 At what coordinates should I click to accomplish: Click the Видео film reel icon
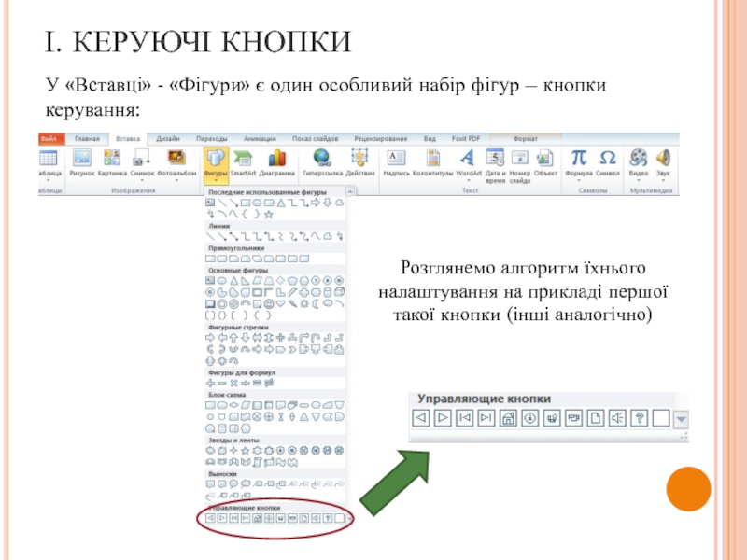coord(639,158)
